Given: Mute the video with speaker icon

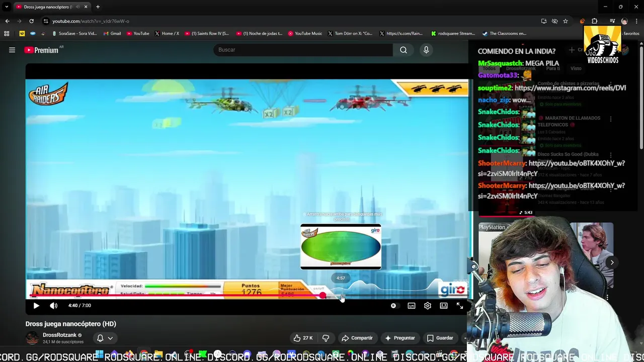Looking at the screenshot, I should [x=54, y=306].
